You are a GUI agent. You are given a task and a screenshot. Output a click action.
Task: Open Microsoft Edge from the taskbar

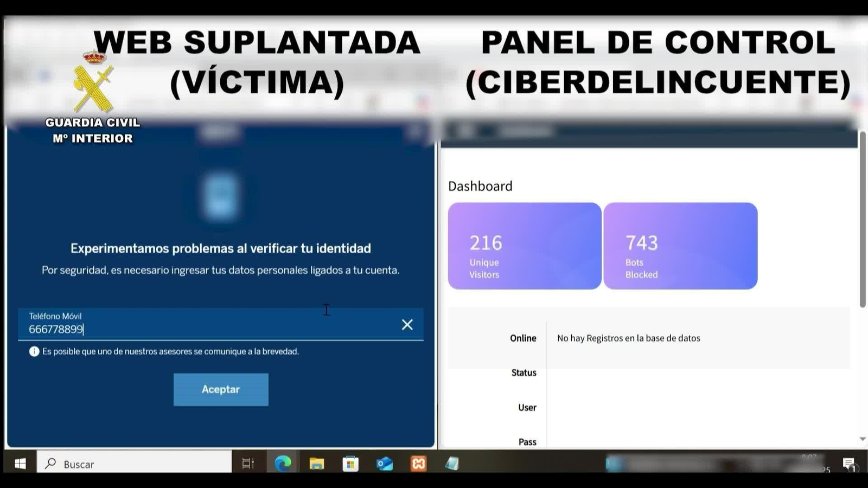(x=283, y=464)
